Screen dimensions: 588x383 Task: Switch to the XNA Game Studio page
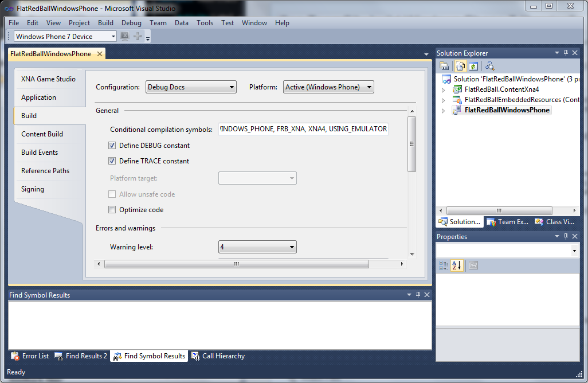coord(48,79)
